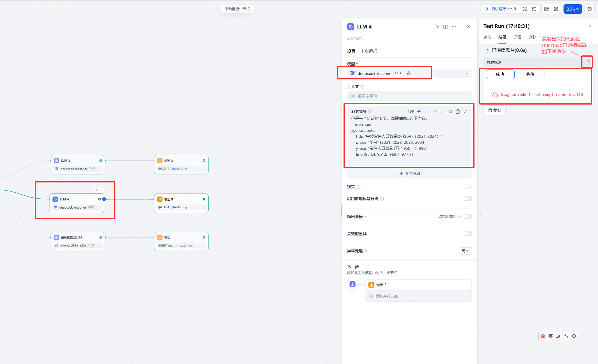
Task: Click the prompt generator sparkle icon
Action: coord(419,111)
